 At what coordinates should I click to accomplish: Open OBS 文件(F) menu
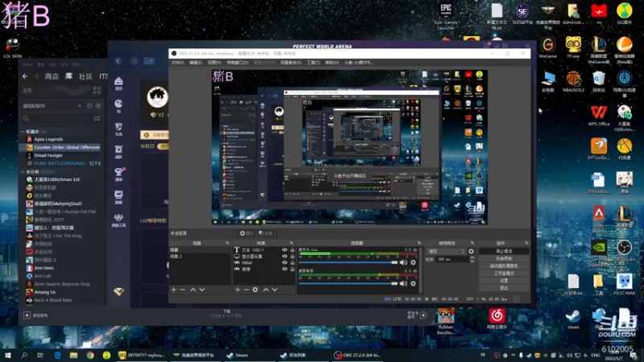coord(177,63)
